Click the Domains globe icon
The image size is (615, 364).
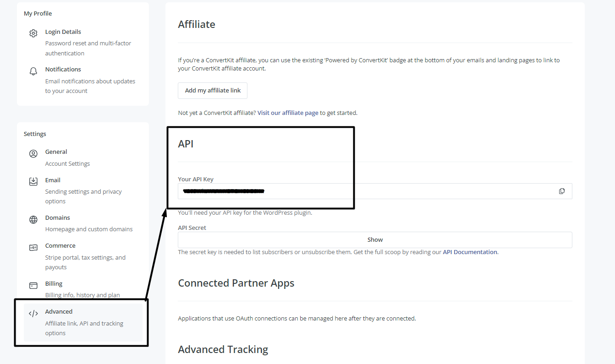[33, 220]
